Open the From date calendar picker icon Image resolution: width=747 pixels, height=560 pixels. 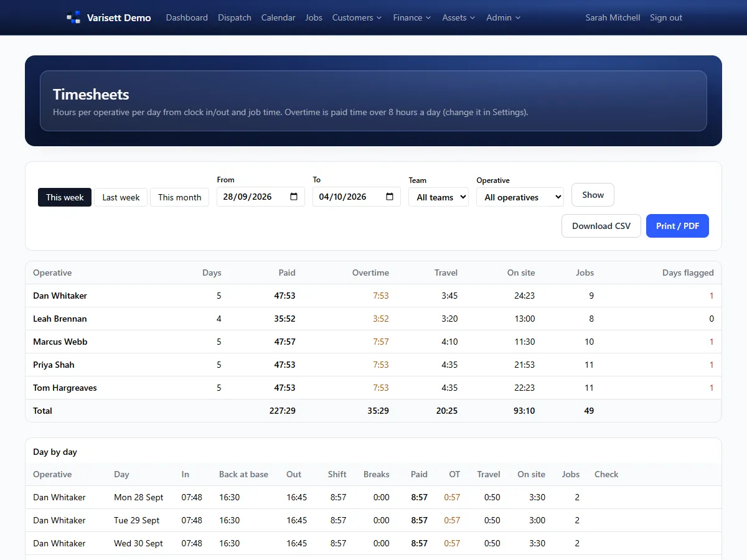point(294,197)
